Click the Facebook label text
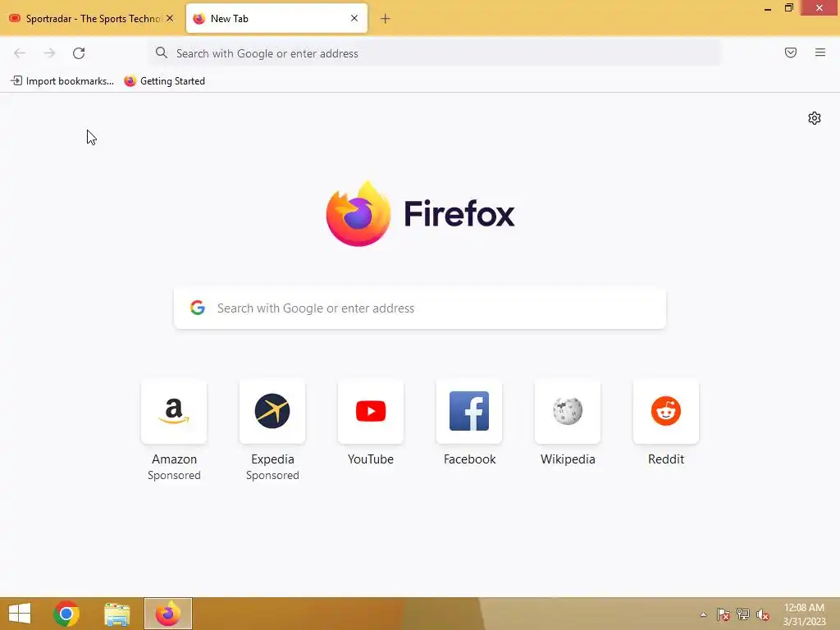 470,459
